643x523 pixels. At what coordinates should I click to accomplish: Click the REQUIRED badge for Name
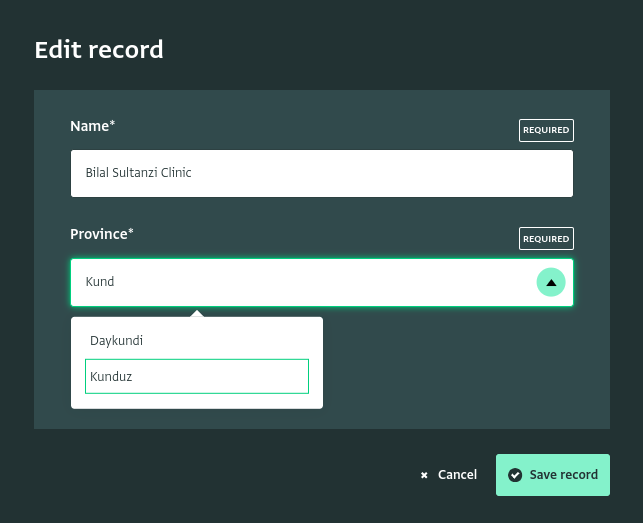click(x=546, y=130)
